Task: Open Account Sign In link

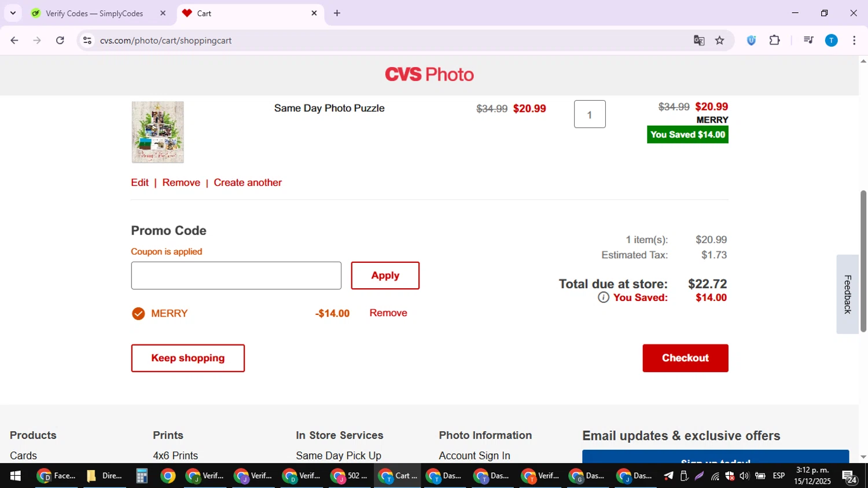Action: click(x=475, y=456)
